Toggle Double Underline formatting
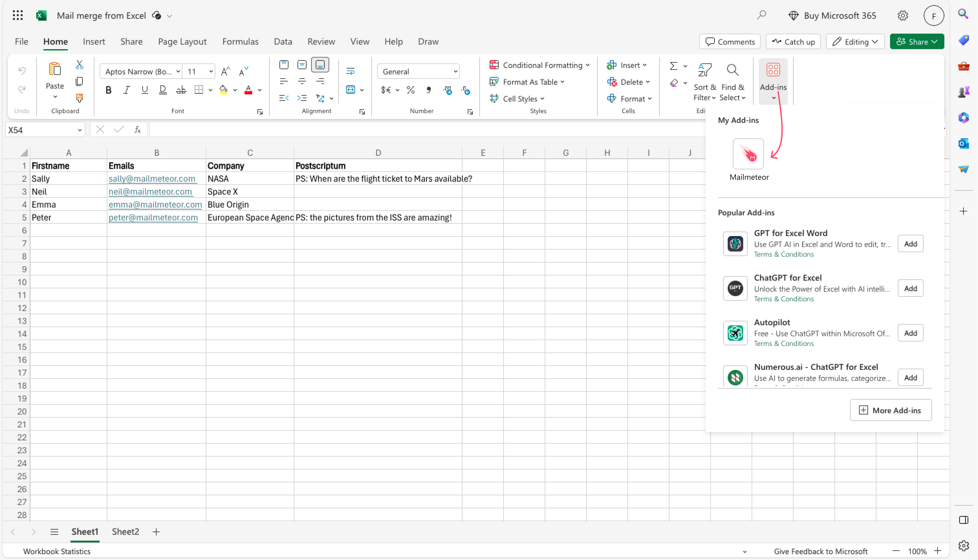The height and width of the screenshot is (560, 978). click(163, 90)
